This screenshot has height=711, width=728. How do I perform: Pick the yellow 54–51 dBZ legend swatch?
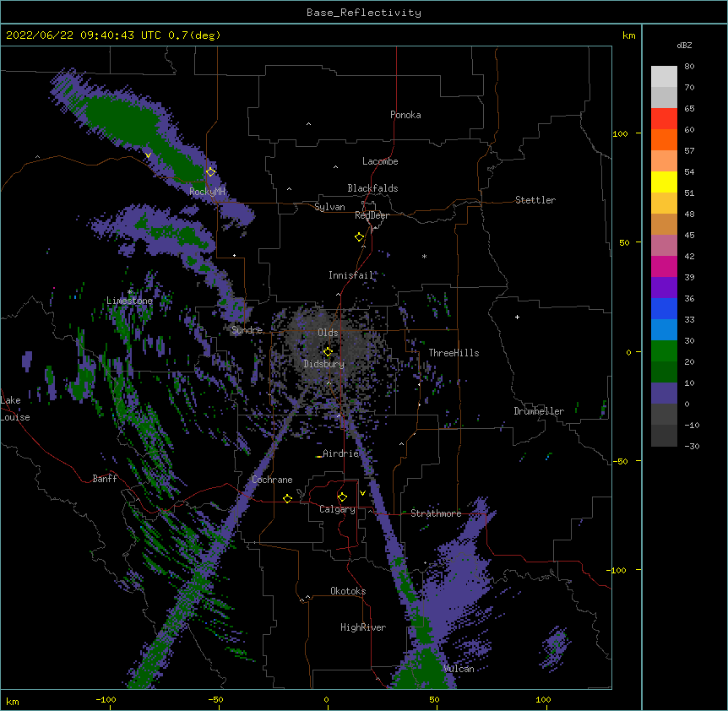point(664,182)
